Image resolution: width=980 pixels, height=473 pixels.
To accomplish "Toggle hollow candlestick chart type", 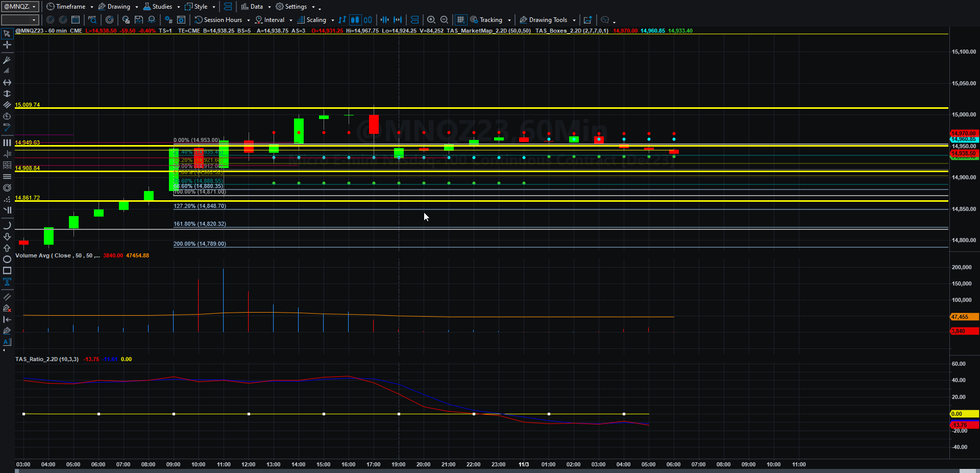I will (368, 20).
